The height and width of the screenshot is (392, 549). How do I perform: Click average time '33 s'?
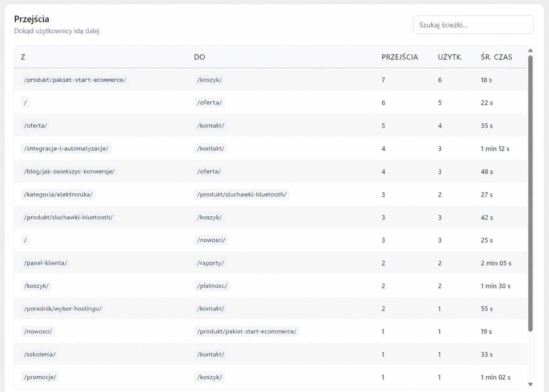[487, 354]
